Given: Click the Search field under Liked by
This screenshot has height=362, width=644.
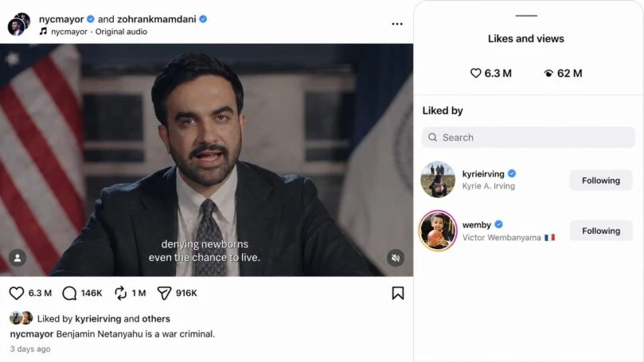Looking at the screenshot, I should click(x=529, y=138).
